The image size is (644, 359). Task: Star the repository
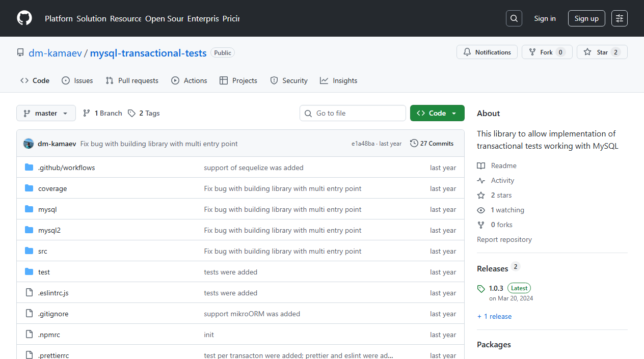coord(602,52)
